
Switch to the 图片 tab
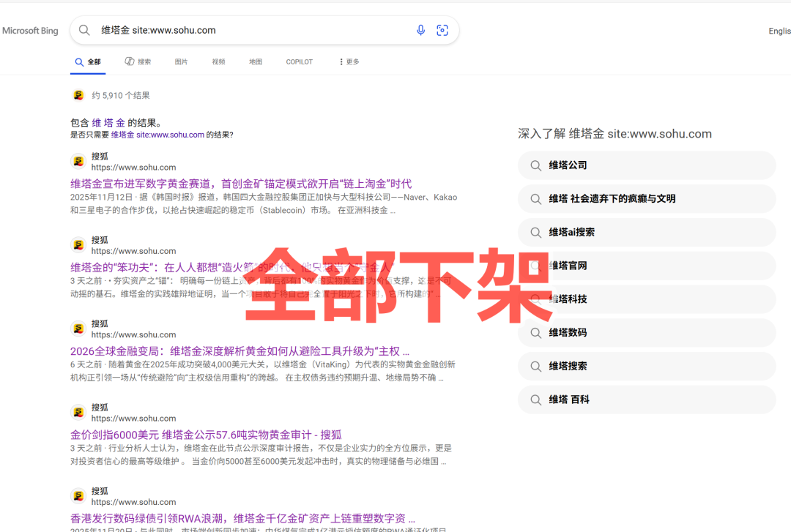[x=181, y=61]
